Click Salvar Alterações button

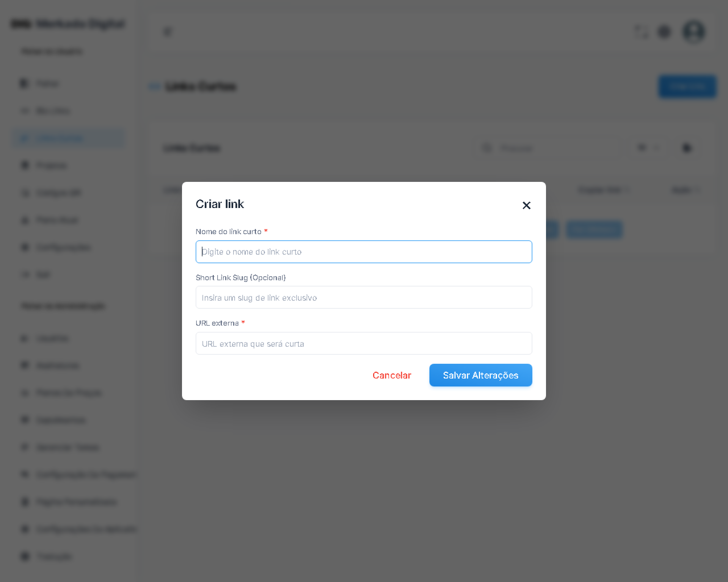tap(480, 375)
